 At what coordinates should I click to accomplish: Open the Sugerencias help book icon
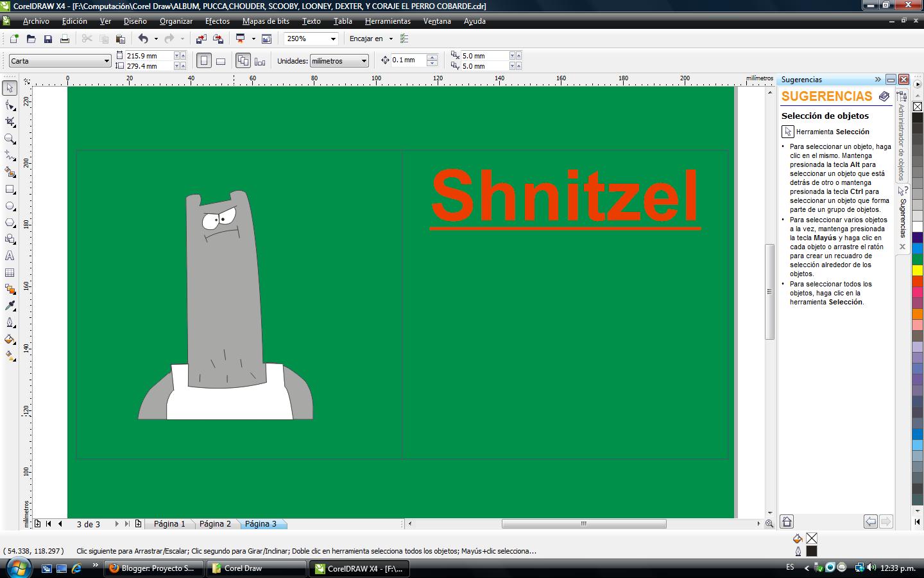pyautogui.click(x=884, y=96)
